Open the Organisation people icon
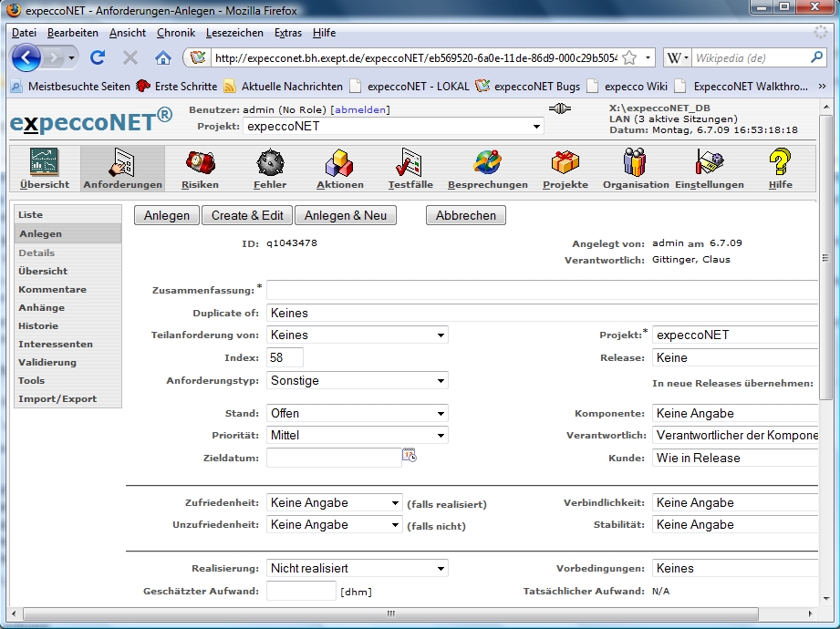The image size is (840, 629). 635,164
